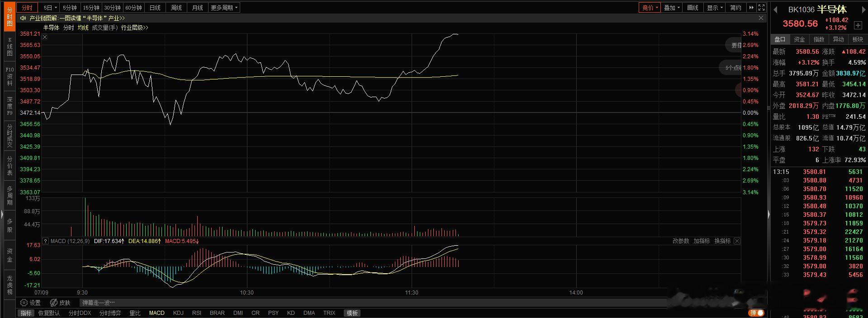Open the 异动 tab in right panel

coord(839,39)
